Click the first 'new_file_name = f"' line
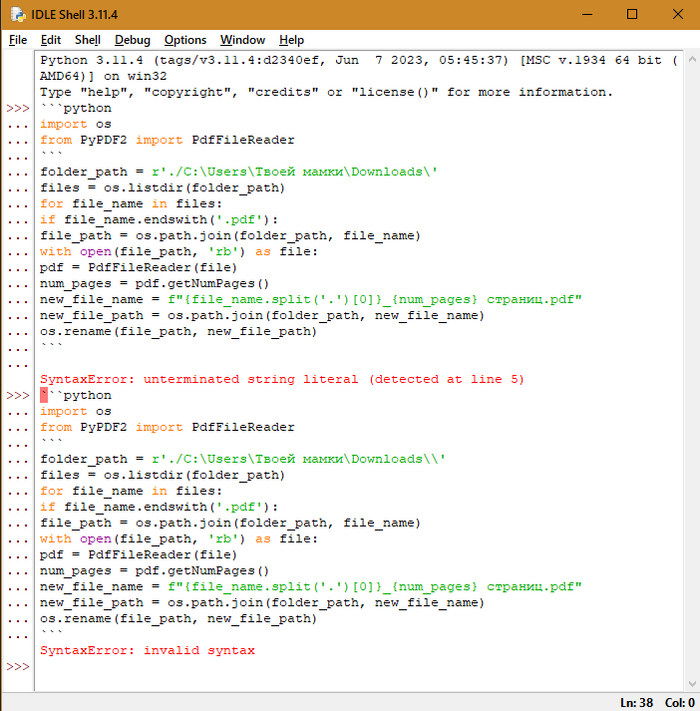 coord(311,299)
